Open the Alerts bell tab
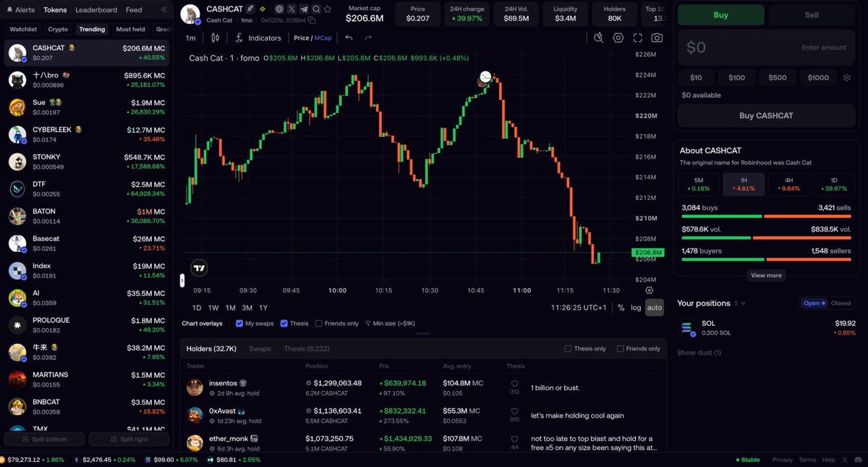Screen dimensions: 868x467 coord(20,10)
